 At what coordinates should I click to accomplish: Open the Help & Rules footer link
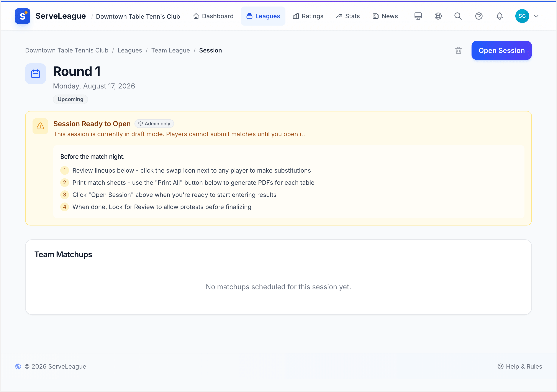(x=520, y=366)
